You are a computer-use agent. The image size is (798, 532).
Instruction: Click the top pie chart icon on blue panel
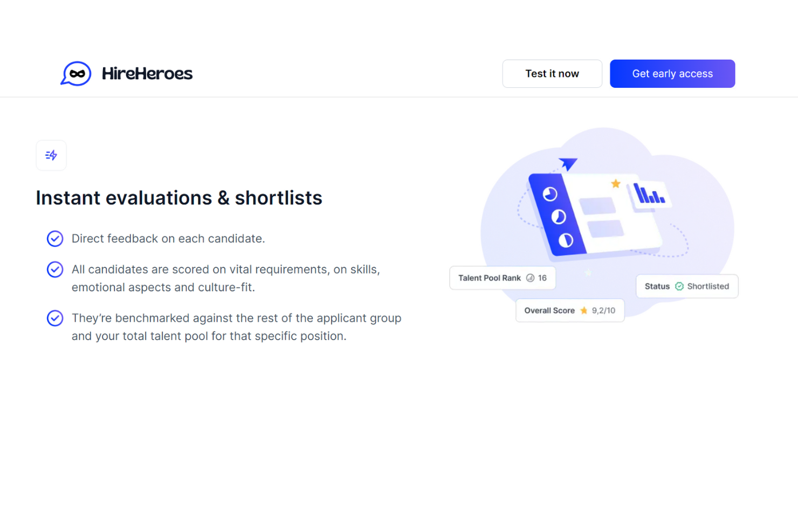[x=549, y=194]
